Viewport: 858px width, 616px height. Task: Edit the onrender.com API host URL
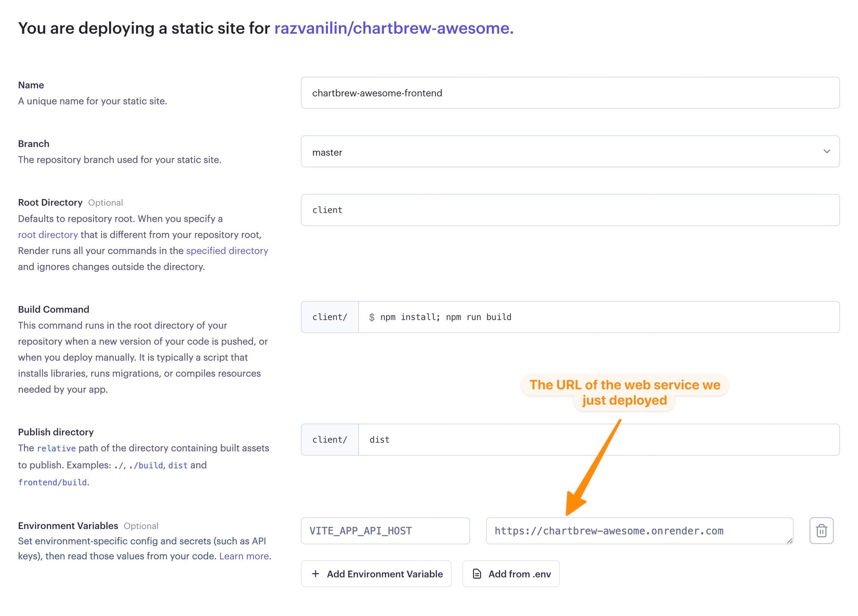coord(639,531)
